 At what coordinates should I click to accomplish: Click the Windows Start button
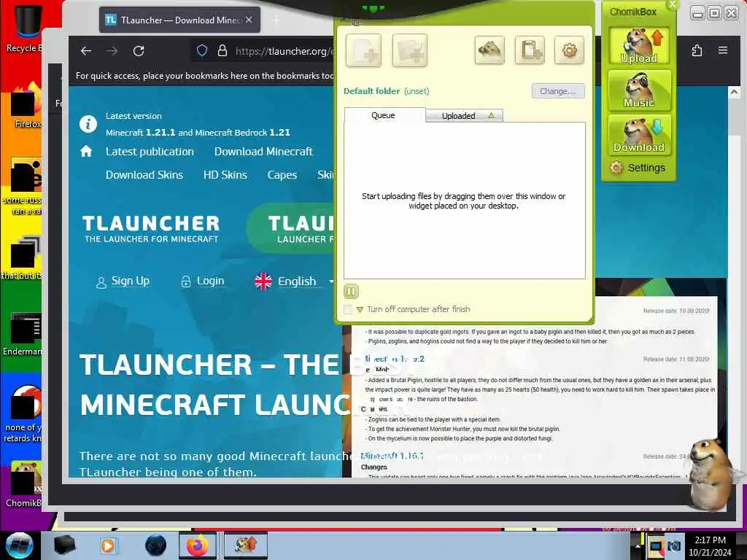pos(20,545)
